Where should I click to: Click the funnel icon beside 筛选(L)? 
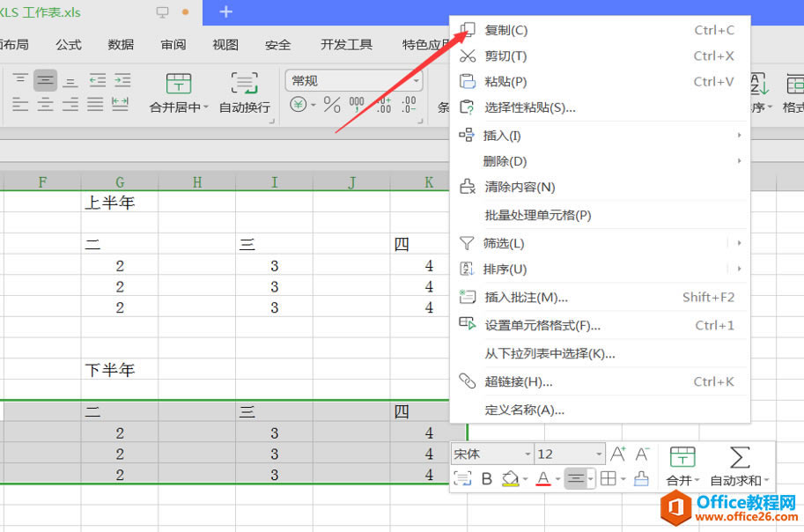point(467,243)
